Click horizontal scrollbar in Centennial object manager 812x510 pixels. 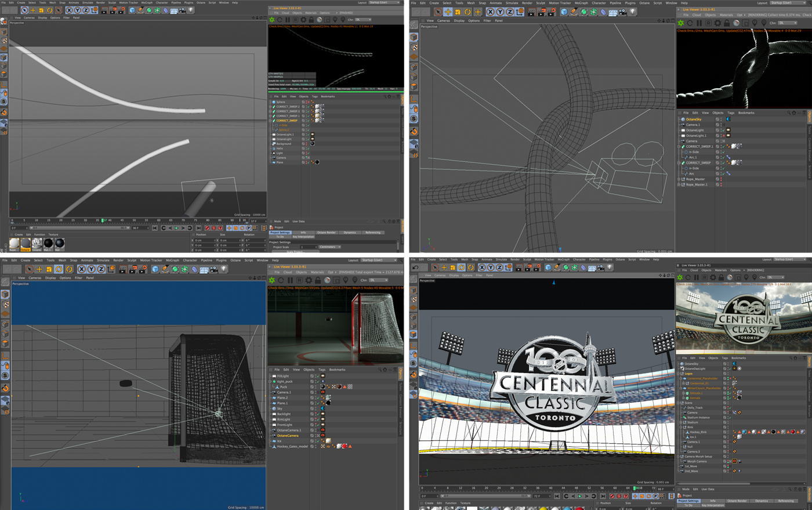(715, 483)
